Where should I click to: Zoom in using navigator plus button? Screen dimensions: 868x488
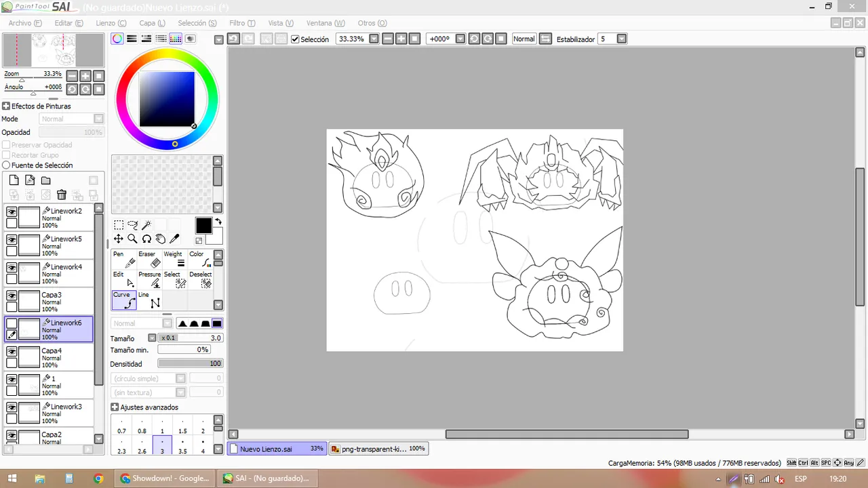tap(85, 77)
